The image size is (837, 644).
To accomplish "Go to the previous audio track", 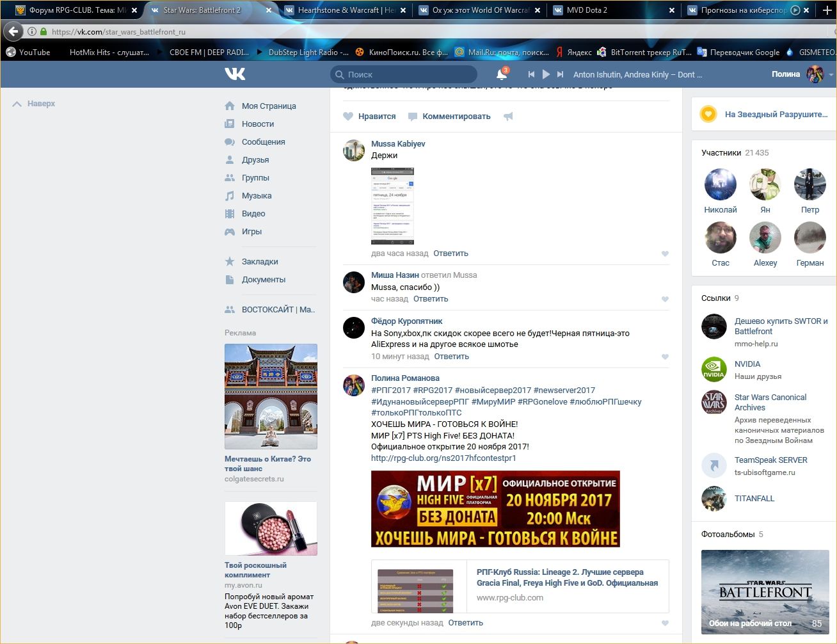I will point(531,74).
